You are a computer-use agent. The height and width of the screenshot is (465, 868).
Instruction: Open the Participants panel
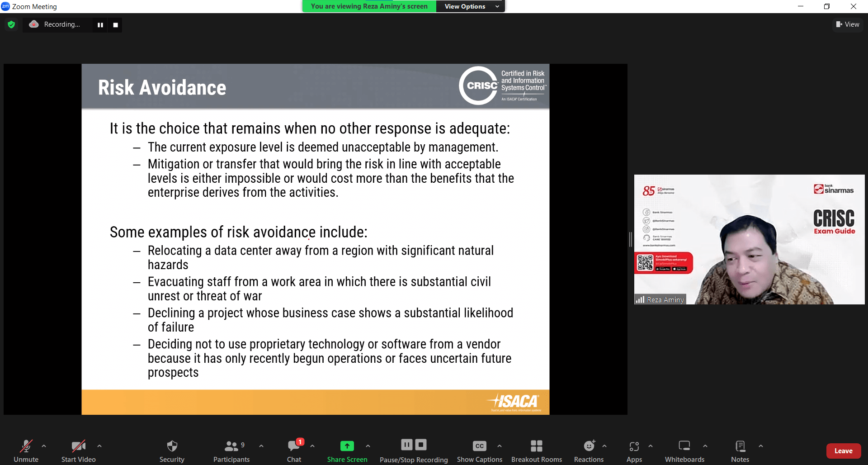[x=231, y=451]
